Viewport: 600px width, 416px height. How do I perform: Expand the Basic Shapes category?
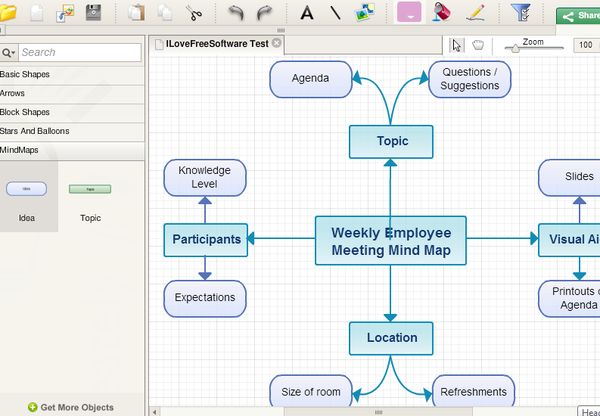tap(72, 75)
